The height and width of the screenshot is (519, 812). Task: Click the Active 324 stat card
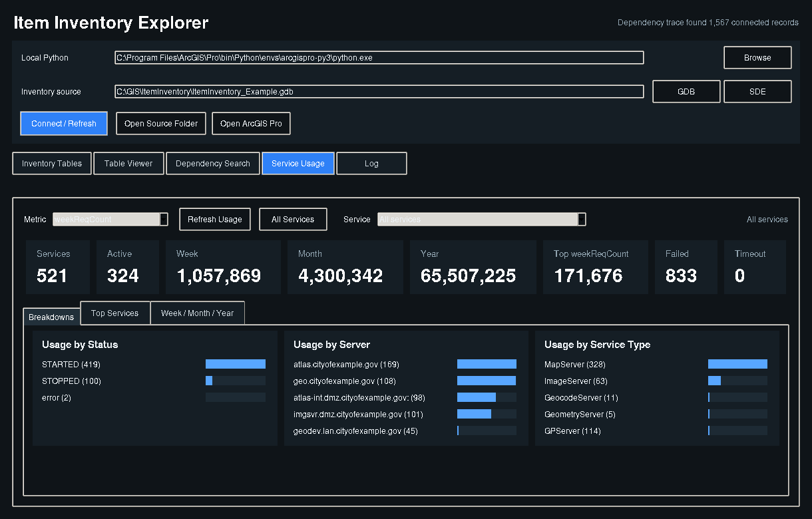click(128, 267)
